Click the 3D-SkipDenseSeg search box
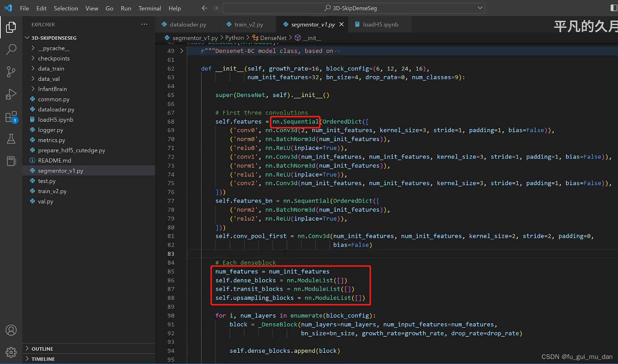The height and width of the screenshot is (364, 618). pyautogui.click(x=354, y=8)
